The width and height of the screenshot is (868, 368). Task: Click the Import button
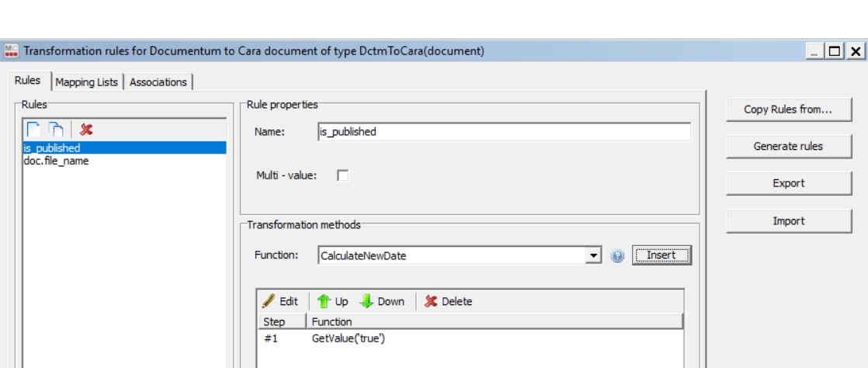(x=788, y=221)
